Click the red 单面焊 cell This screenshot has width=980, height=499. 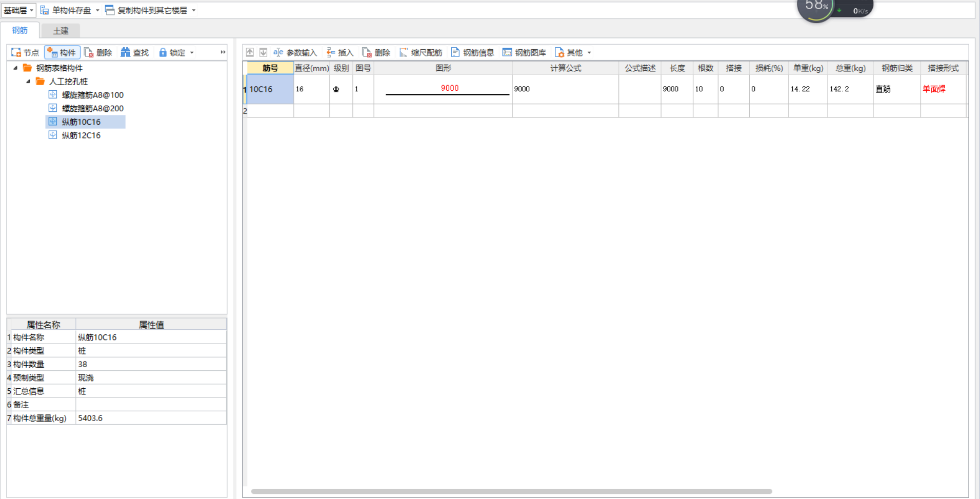[x=943, y=89]
